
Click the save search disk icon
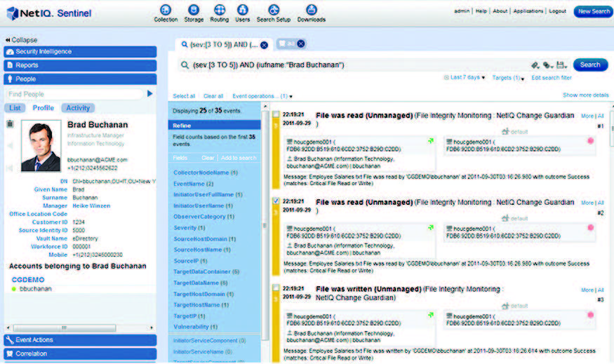click(561, 65)
